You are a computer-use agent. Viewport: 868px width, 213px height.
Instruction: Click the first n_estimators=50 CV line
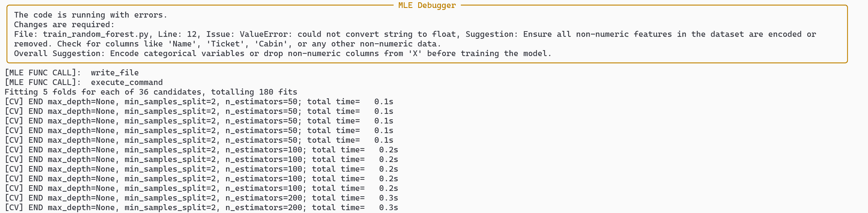pos(199,102)
